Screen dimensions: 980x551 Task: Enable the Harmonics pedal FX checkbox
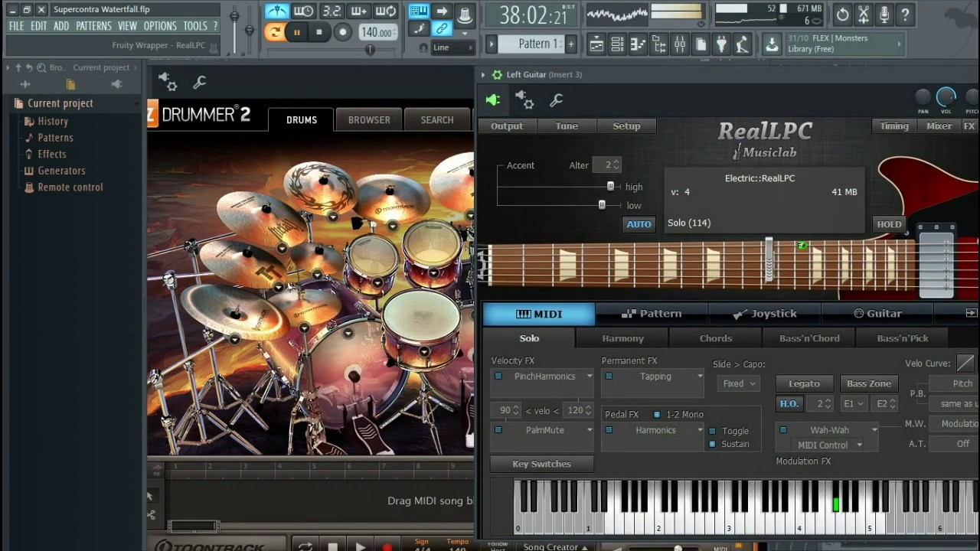[609, 430]
